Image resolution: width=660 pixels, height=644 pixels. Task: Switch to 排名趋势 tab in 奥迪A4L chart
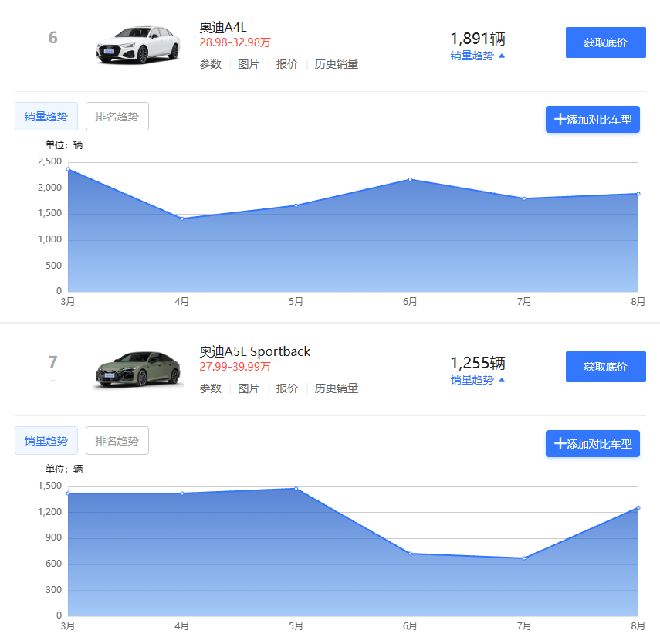117,117
